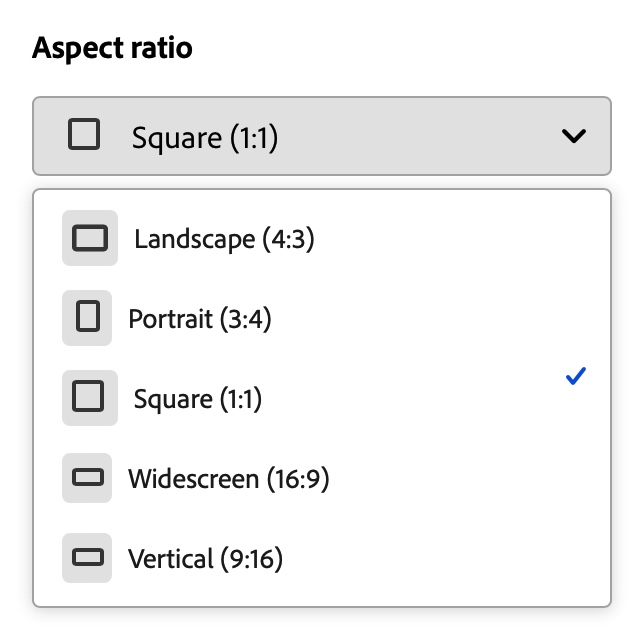
Task: Select the Widescreen (16:9) text label
Action: click(228, 479)
